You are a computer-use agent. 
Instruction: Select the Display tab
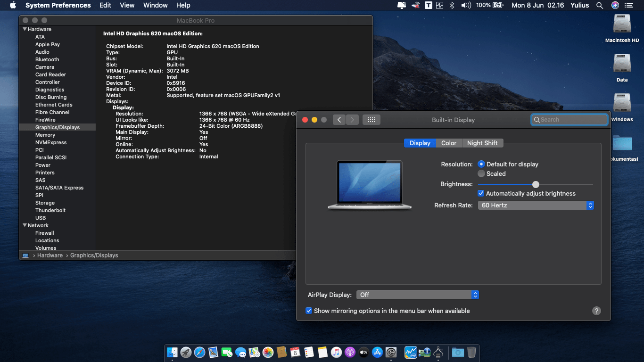coord(420,143)
